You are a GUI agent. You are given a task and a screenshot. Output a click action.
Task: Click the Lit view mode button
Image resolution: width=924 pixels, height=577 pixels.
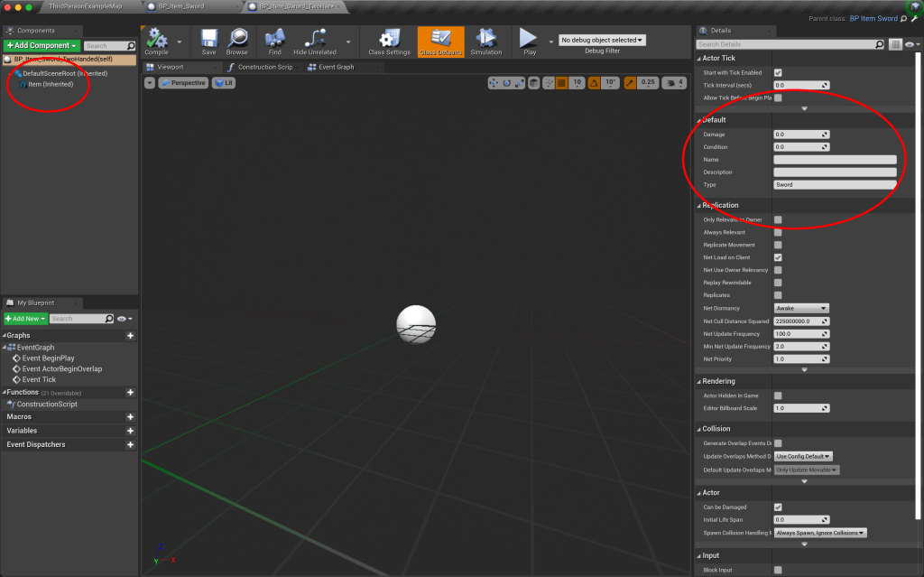coord(225,82)
